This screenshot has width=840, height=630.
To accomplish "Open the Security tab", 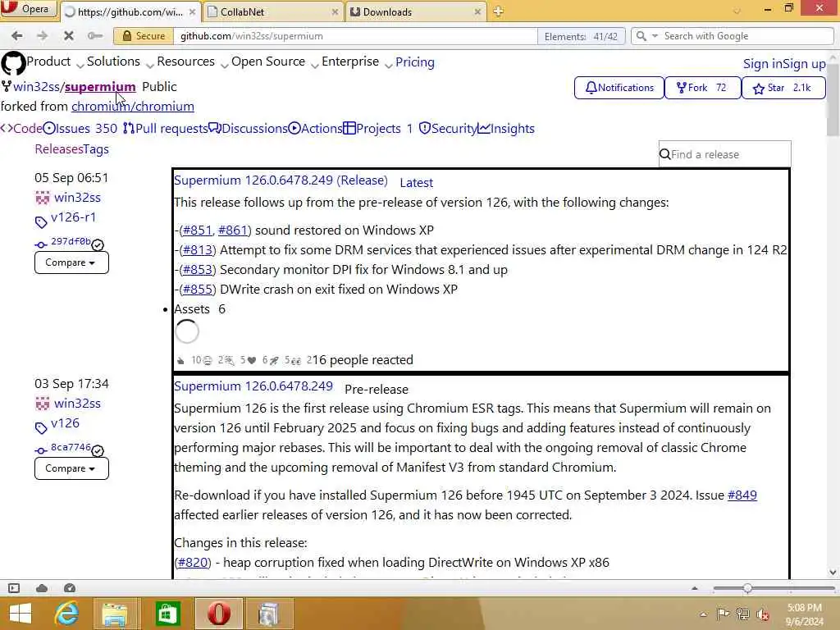I will pos(447,129).
